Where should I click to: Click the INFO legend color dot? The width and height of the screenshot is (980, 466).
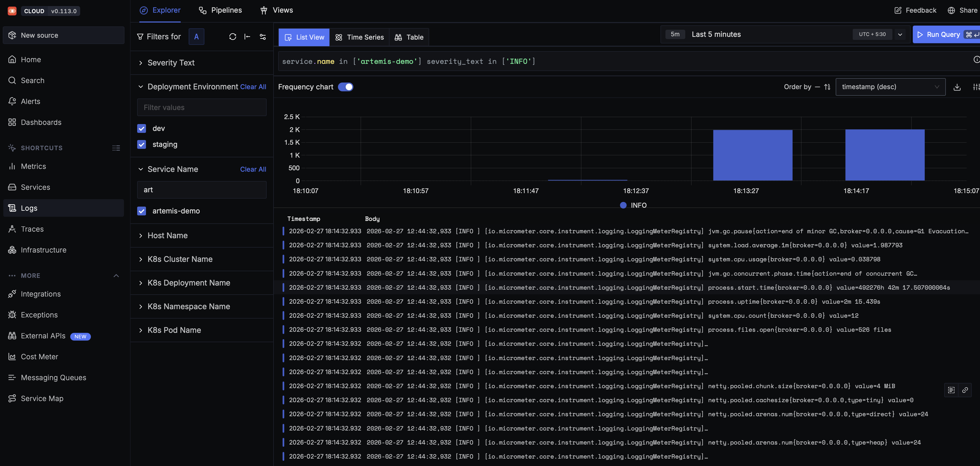pyautogui.click(x=623, y=205)
